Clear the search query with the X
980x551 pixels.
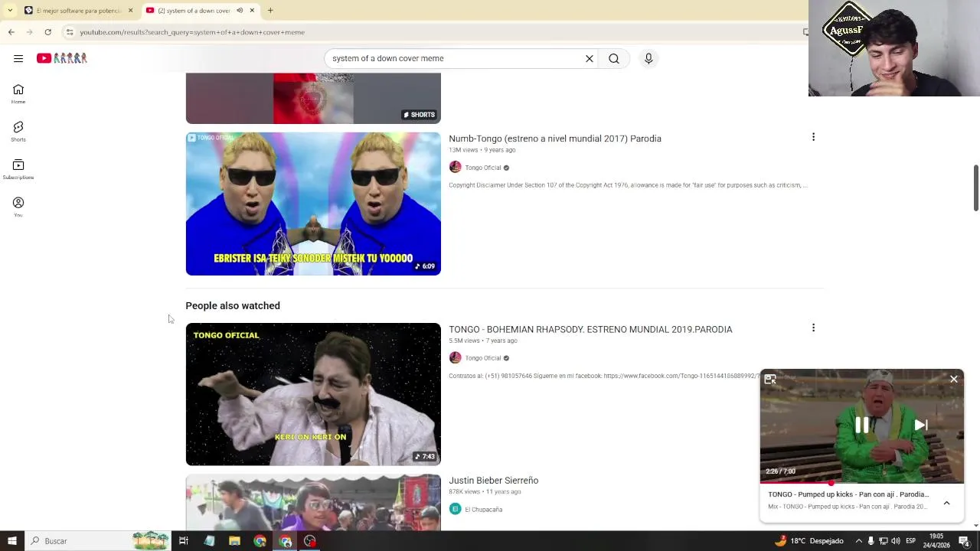(x=590, y=58)
